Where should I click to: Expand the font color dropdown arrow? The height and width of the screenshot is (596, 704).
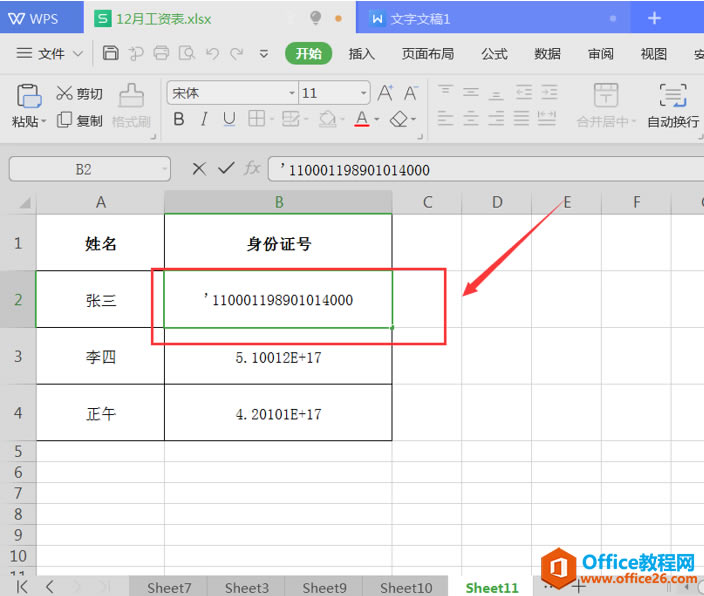tap(376, 119)
